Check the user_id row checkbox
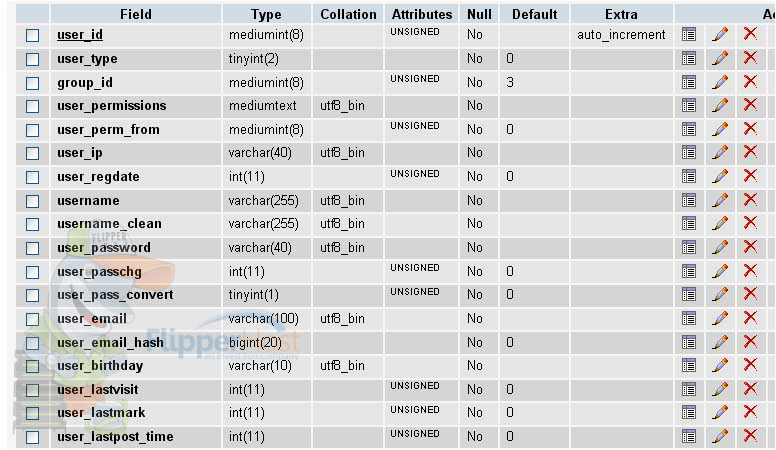Screen dimensions: 776x450 click(33, 35)
